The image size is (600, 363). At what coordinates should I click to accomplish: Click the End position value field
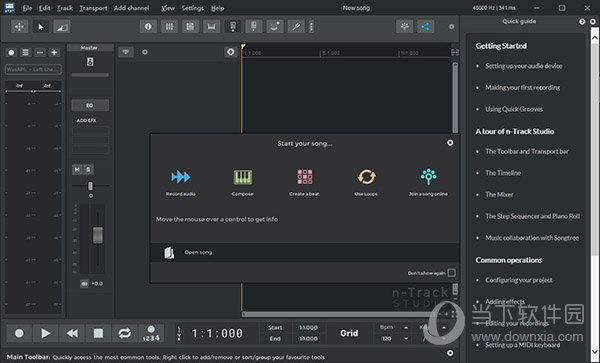[x=308, y=339]
